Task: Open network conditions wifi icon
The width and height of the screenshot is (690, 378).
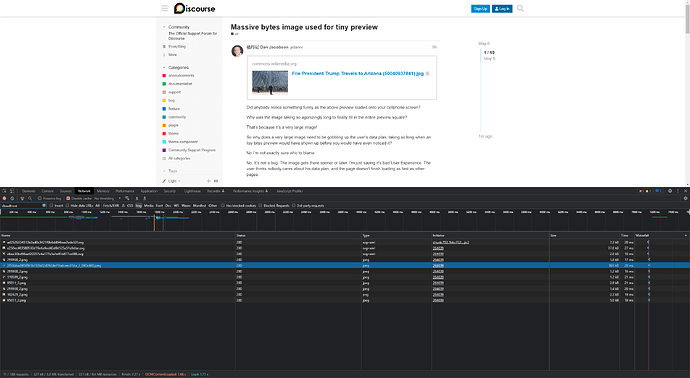Action: click(x=127, y=198)
